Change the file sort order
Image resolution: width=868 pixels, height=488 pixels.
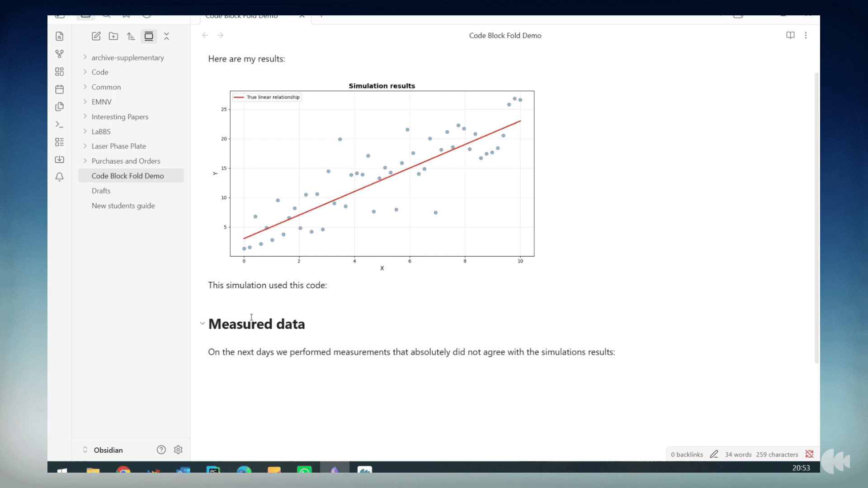click(131, 36)
